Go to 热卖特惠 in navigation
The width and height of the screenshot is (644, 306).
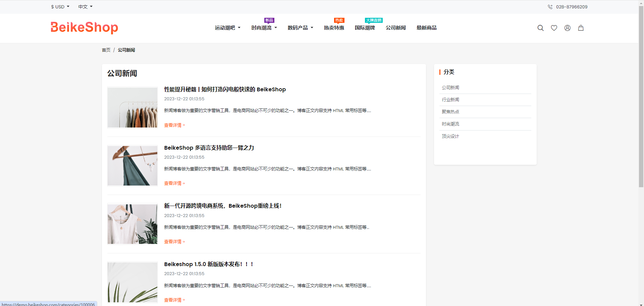point(334,28)
